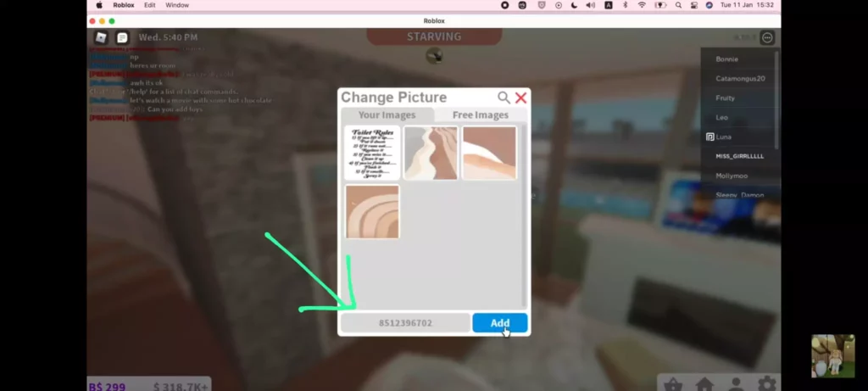
Task: Click the image ID field showing 8512396702
Action: [x=405, y=323]
